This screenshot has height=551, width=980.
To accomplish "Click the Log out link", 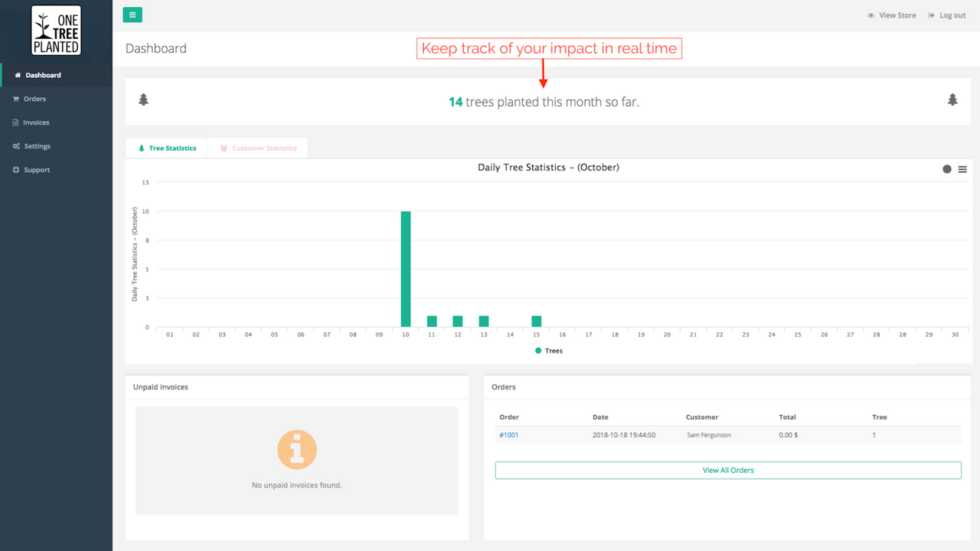I will pyautogui.click(x=952, y=15).
